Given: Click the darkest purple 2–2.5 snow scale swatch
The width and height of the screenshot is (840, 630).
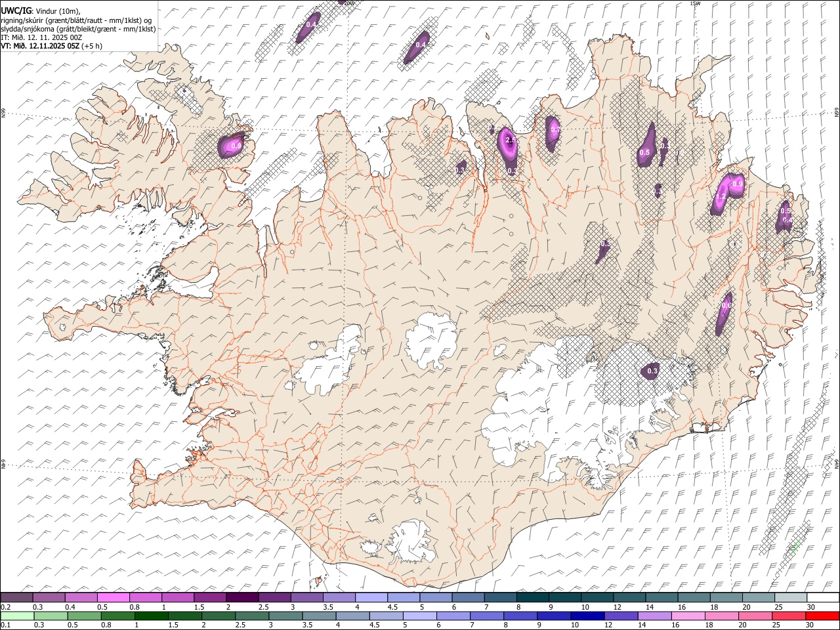Looking at the screenshot, I should click(x=242, y=597).
